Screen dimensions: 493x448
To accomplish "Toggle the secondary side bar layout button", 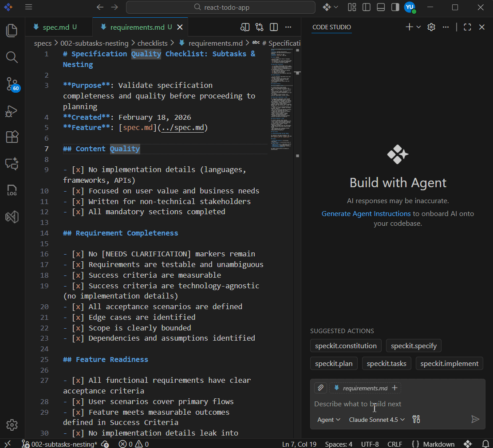I will click(x=395, y=7).
